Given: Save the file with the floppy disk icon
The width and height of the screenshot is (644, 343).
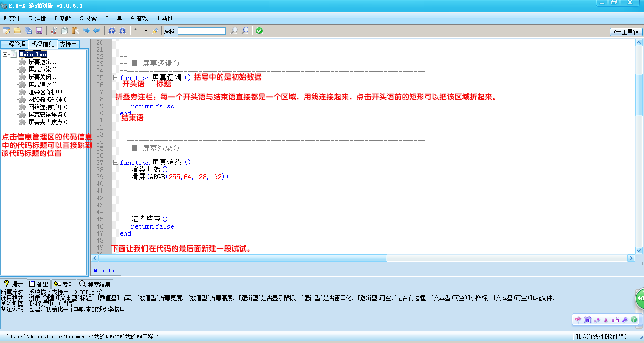Looking at the screenshot, I should click(x=39, y=31).
